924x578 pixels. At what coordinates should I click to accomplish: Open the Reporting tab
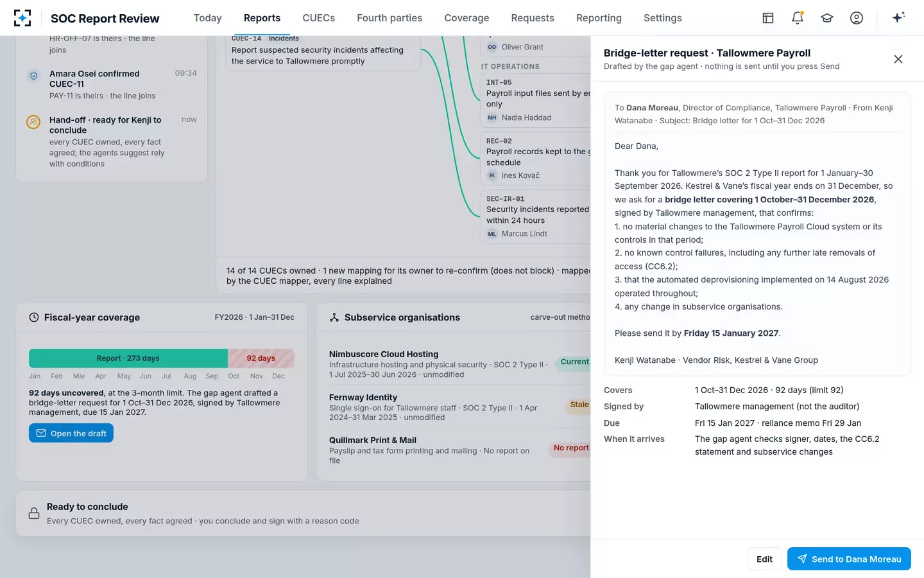click(599, 18)
